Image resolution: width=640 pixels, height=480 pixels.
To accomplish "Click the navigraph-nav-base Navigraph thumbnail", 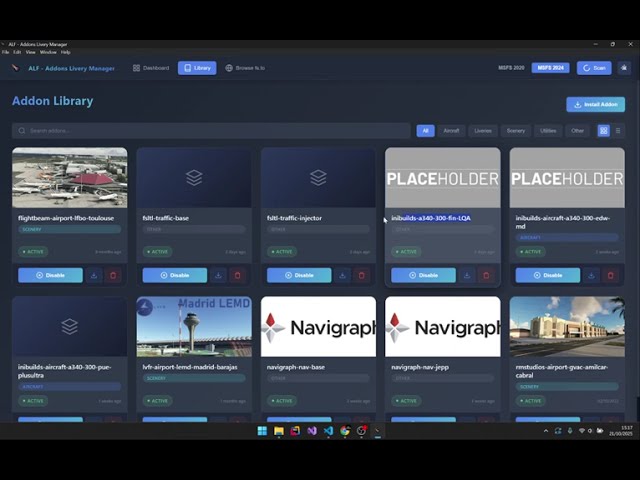I will [x=318, y=327].
